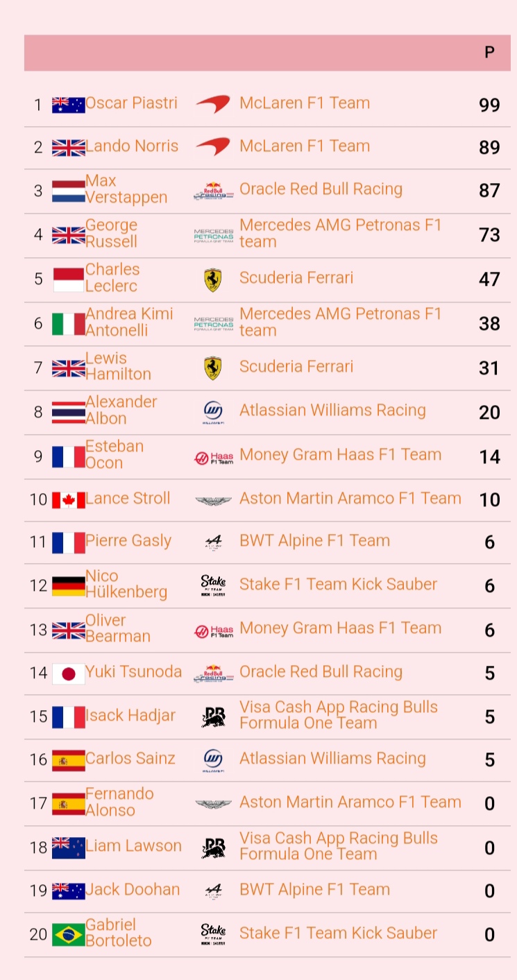Image resolution: width=517 pixels, height=980 pixels.
Task: Click the Red Bull logo next to Max Verstappen
Action: (213, 191)
